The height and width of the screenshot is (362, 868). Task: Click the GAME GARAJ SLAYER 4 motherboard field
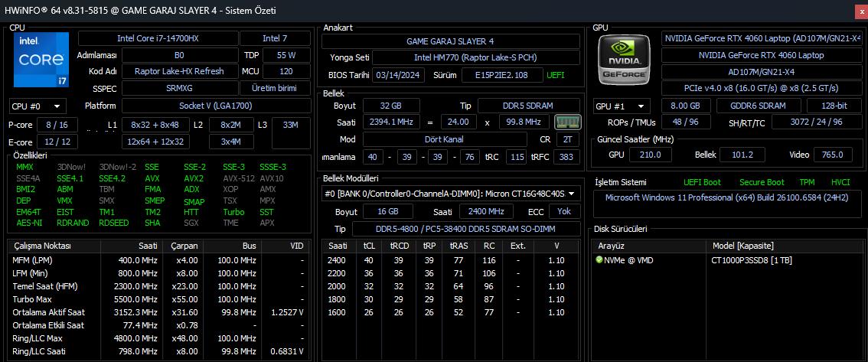pyautogui.click(x=451, y=41)
